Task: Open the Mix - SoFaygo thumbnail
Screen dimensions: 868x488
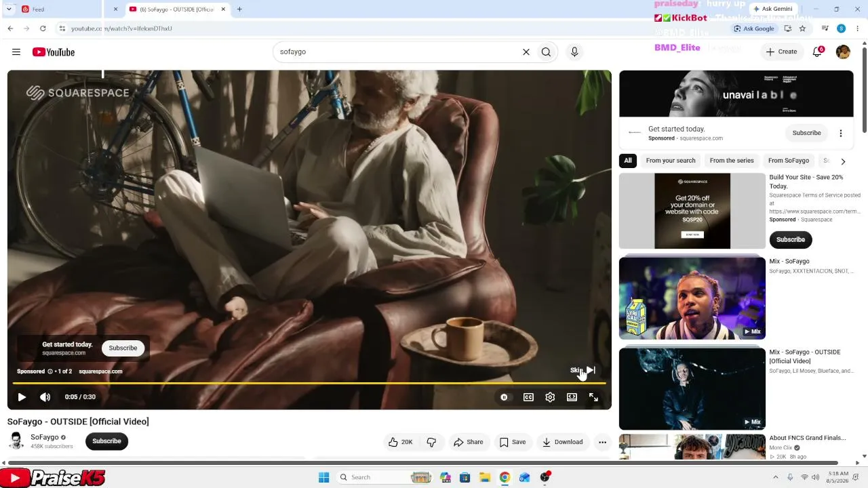Action: (x=692, y=298)
